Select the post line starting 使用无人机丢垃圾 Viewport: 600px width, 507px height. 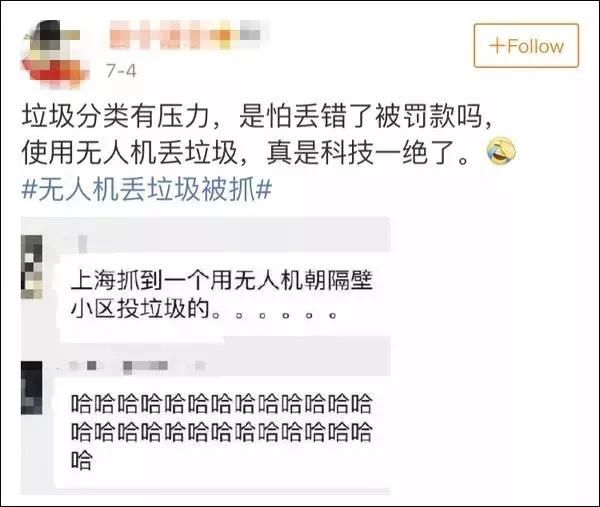pos(245,153)
